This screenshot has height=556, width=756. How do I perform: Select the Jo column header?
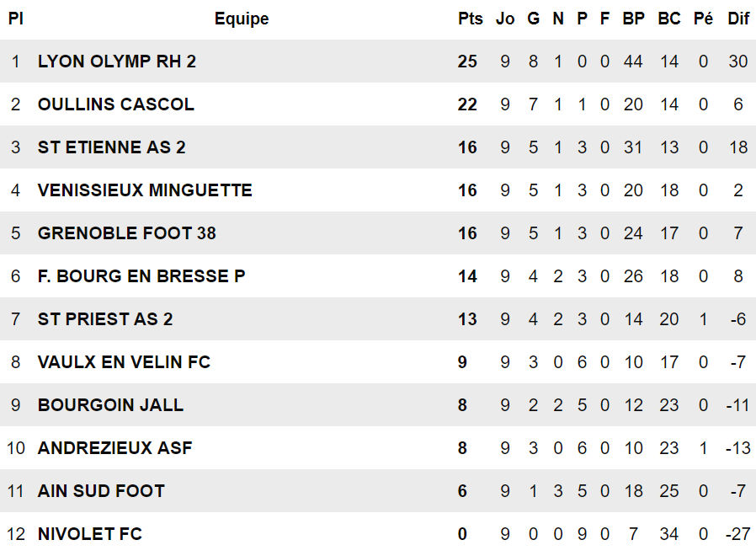click(x=505, y=19)
